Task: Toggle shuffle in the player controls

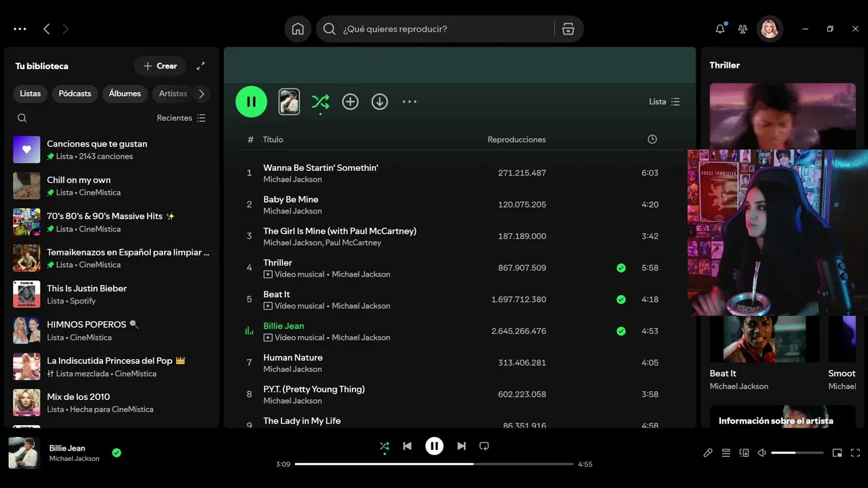Action: (384, 446)
